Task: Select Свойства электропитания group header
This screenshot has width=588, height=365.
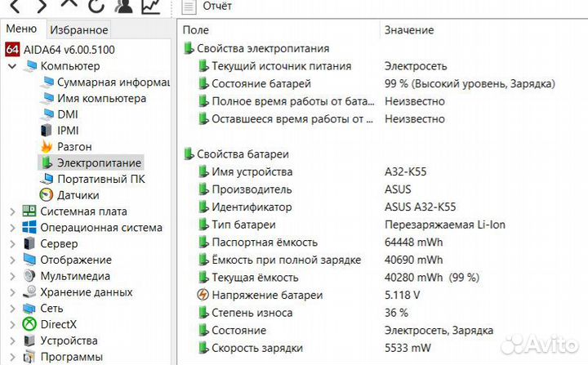Action: click(x=263, y=48)
